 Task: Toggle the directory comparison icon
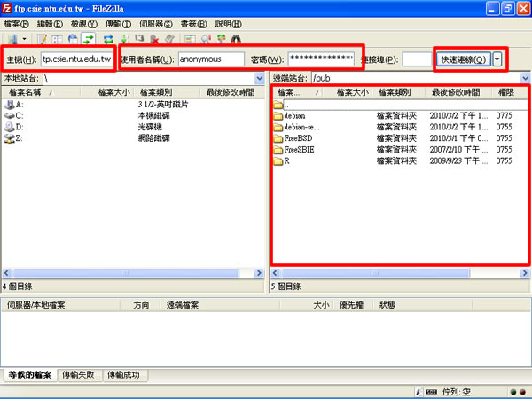point(206,39)
